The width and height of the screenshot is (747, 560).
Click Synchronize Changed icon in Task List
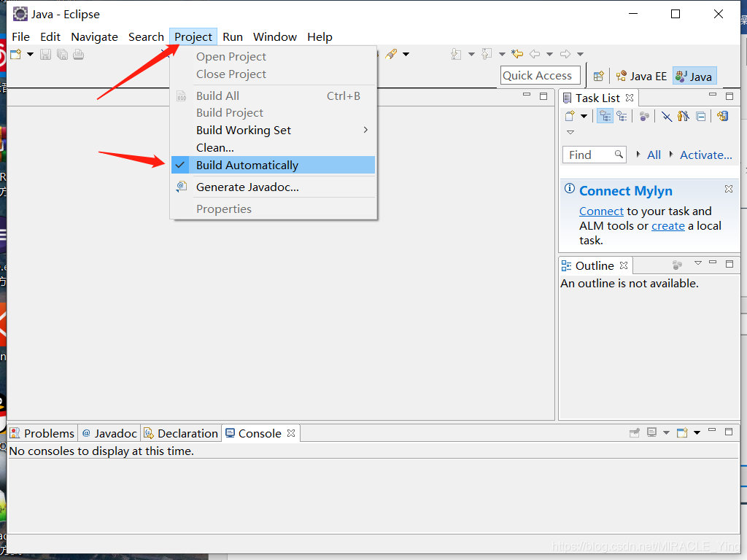pos(723,116)
